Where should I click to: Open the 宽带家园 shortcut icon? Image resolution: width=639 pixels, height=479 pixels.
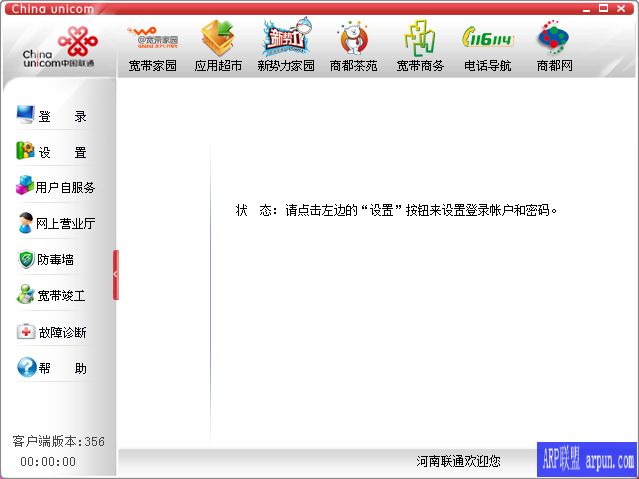tap(153, 38)
